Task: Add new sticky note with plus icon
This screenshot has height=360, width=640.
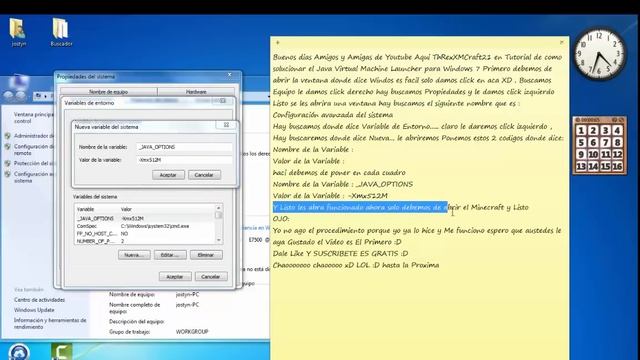Action: tap(278, 42)
